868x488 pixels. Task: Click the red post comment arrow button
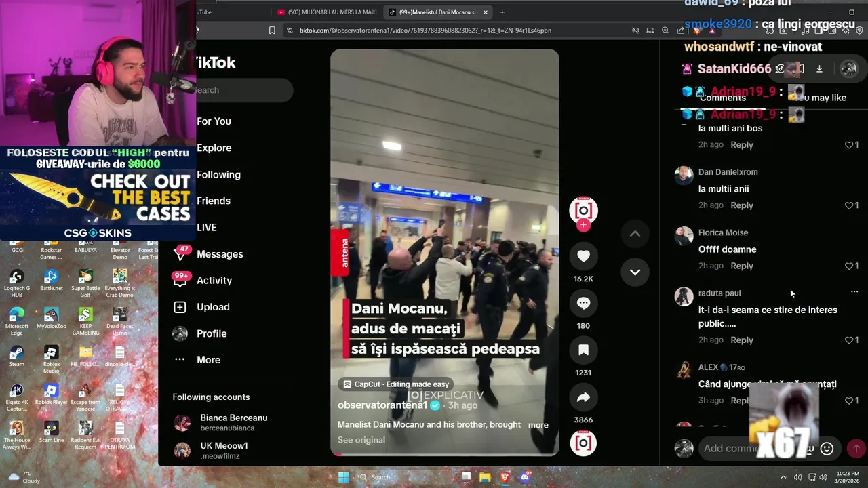point(856,449)
